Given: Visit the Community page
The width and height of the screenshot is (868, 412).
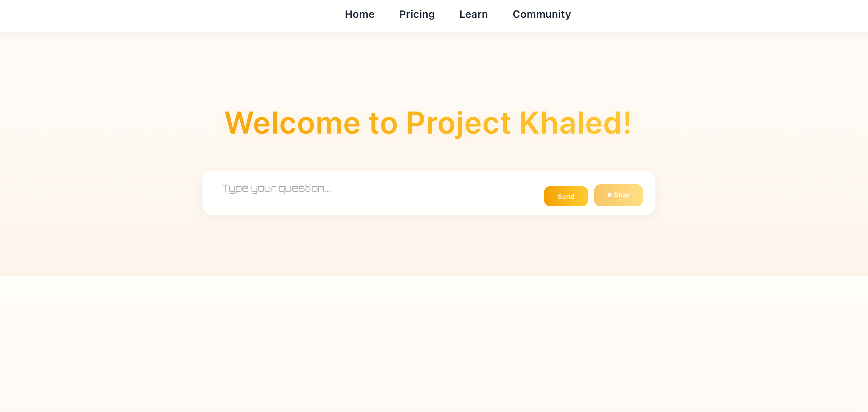Looking at the screenshot, I should pyautogui.click(x=541, y=14).
